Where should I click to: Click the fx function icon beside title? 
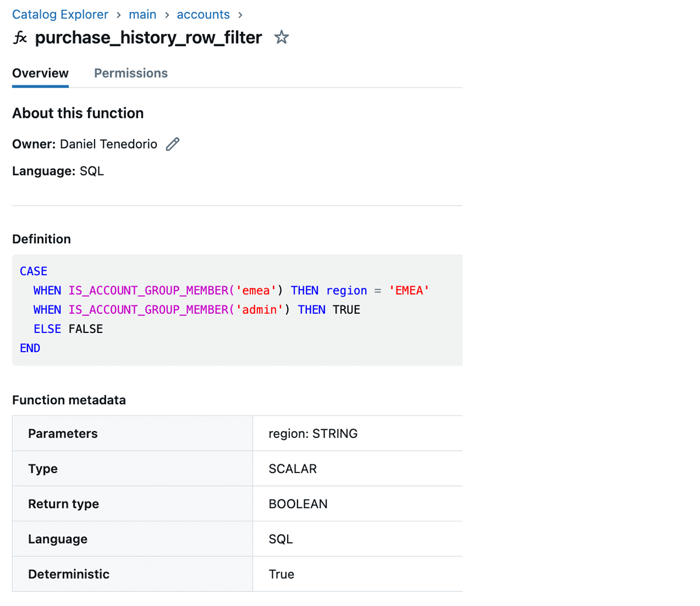[x=20, y=38]
